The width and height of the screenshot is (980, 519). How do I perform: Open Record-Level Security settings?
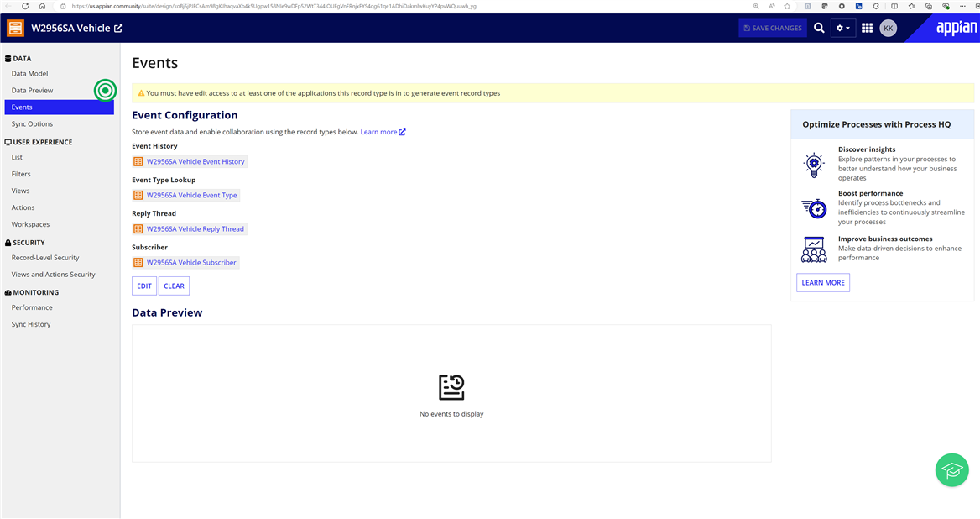(45, 258)
